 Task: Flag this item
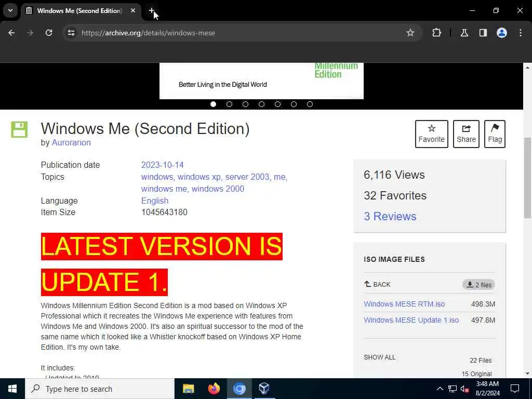(x=495, y=134)
